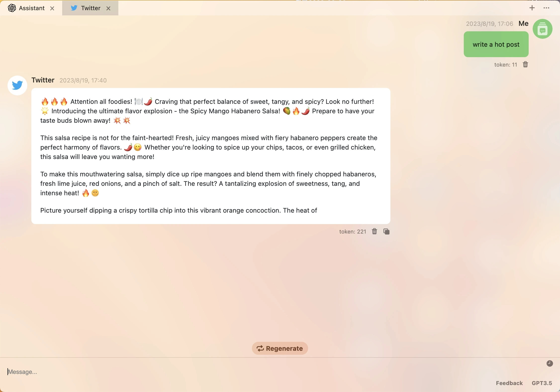Click the Twitter sender name label
Screen dimensions: 560x392
43,80
